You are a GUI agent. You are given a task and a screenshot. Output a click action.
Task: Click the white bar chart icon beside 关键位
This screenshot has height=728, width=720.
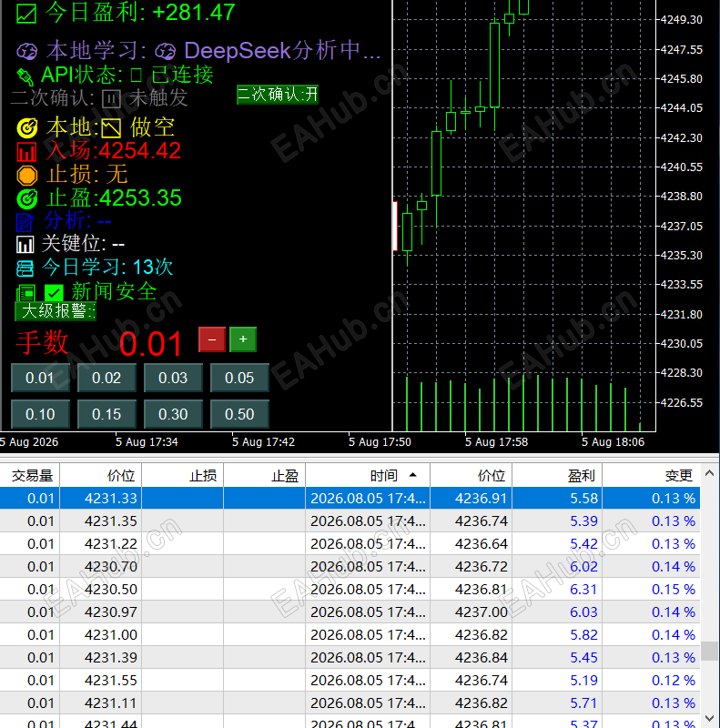(x=25, y=244)
